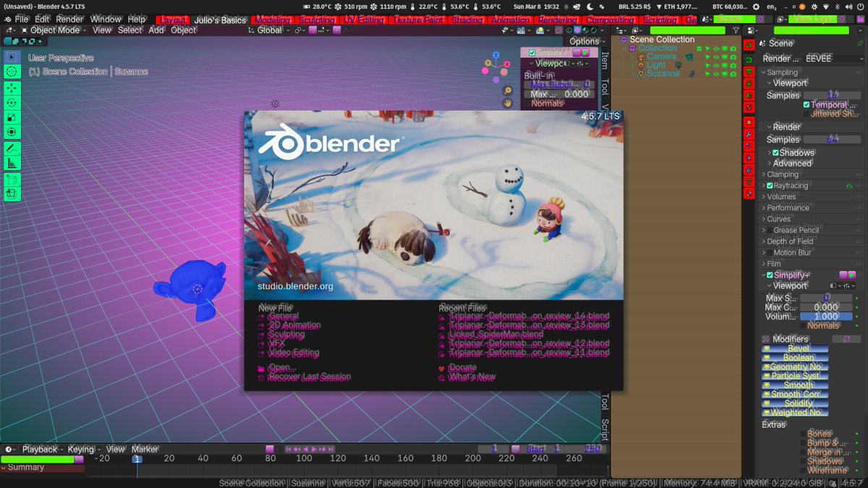Select the Add Cube tool

click(12, 179)
